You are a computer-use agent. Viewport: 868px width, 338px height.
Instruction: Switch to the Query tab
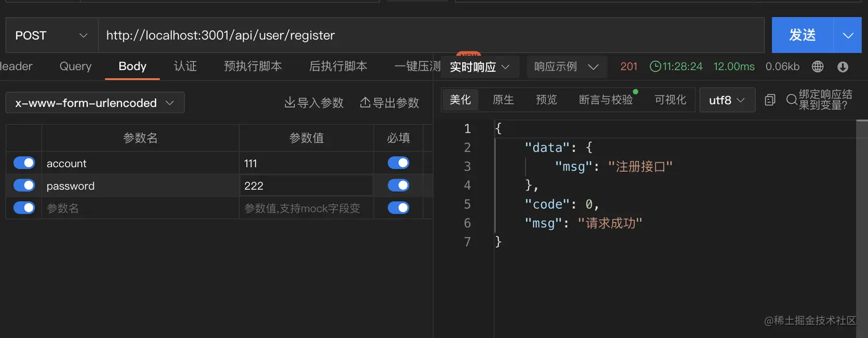75,66
